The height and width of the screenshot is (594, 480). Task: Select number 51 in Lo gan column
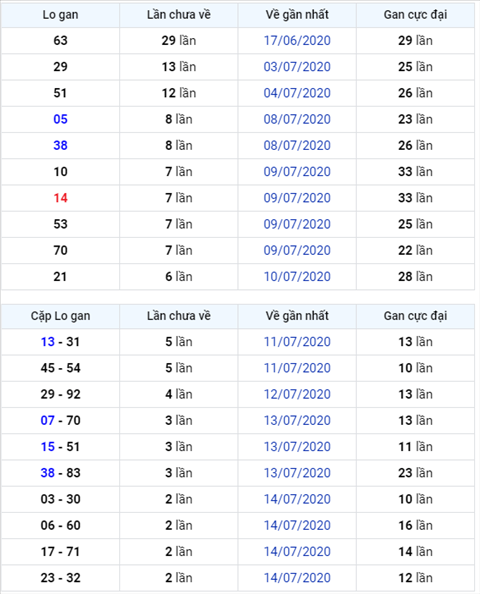pos(60,93)
